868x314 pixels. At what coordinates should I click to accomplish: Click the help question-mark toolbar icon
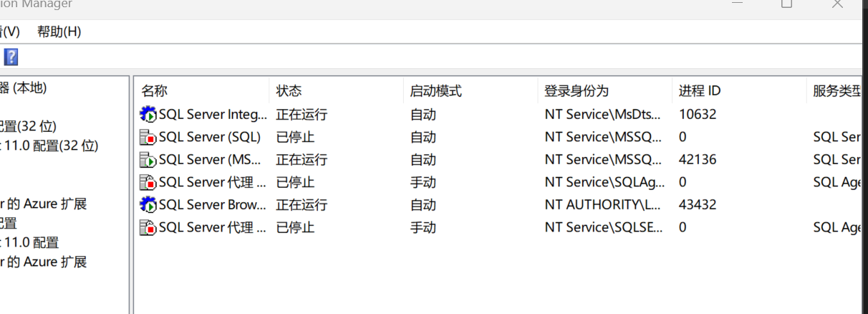(x=11, y=57)
